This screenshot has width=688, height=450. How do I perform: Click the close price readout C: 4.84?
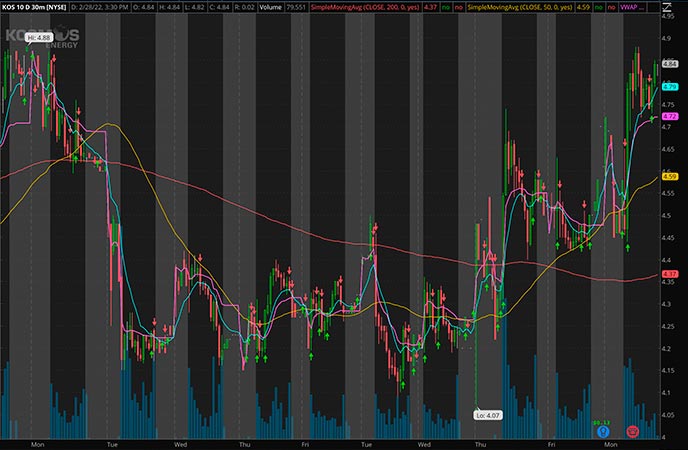tap(218, 7)
